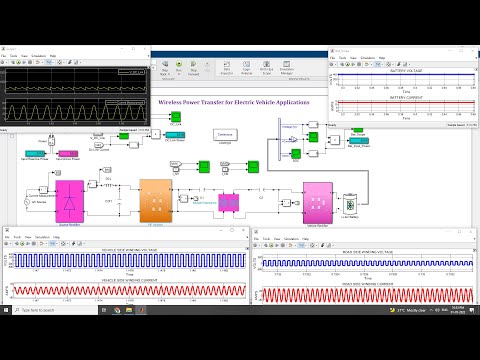Click run icon in Vehicle Side Winding scope toolbar
Viewport: 480px width, 360px height.
click(22, 244)
